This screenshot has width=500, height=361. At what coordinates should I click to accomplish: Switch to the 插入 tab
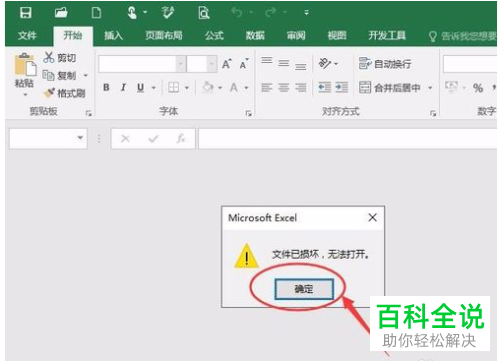(x=113, y=35)
